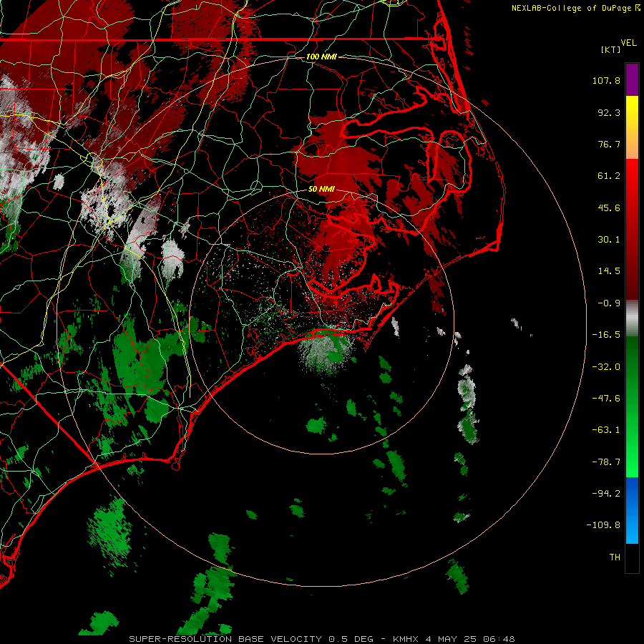The width and height of the screenshot is (644, 644).
Task: Click the black TH segment of the colorbar
Action: tap(632, 557)
